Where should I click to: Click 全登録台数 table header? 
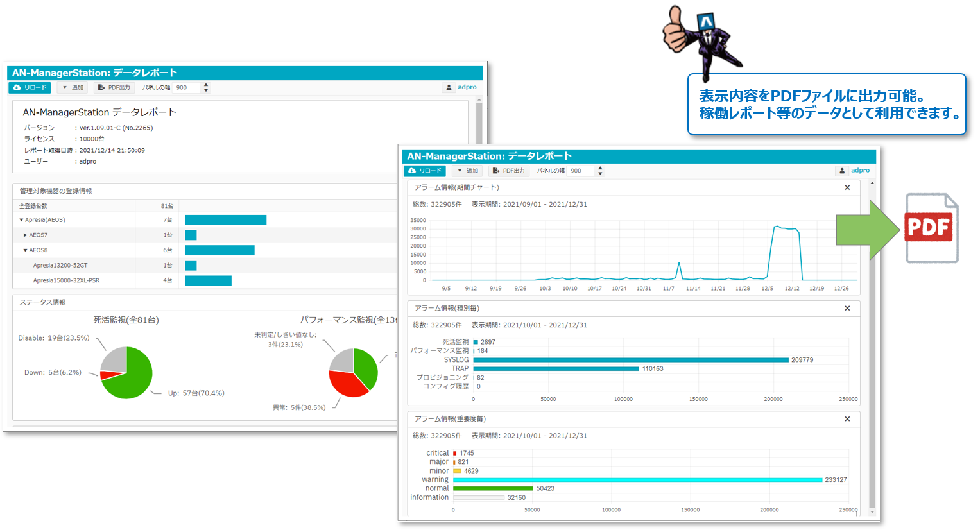(33, 206)
